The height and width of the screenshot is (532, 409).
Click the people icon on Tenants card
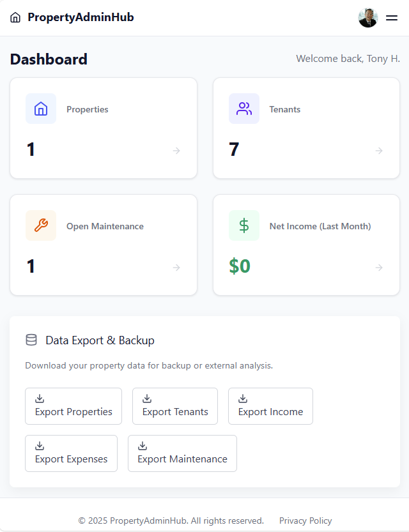[x=243, y=109]
